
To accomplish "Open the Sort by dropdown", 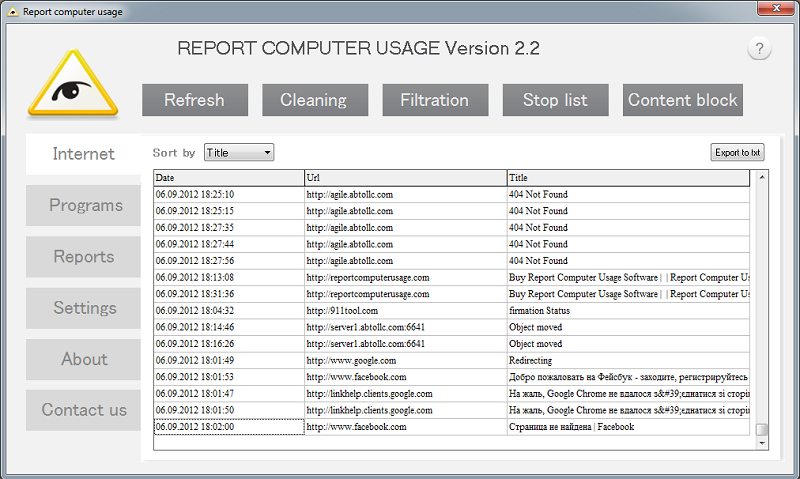I will [x=239, y=153].
